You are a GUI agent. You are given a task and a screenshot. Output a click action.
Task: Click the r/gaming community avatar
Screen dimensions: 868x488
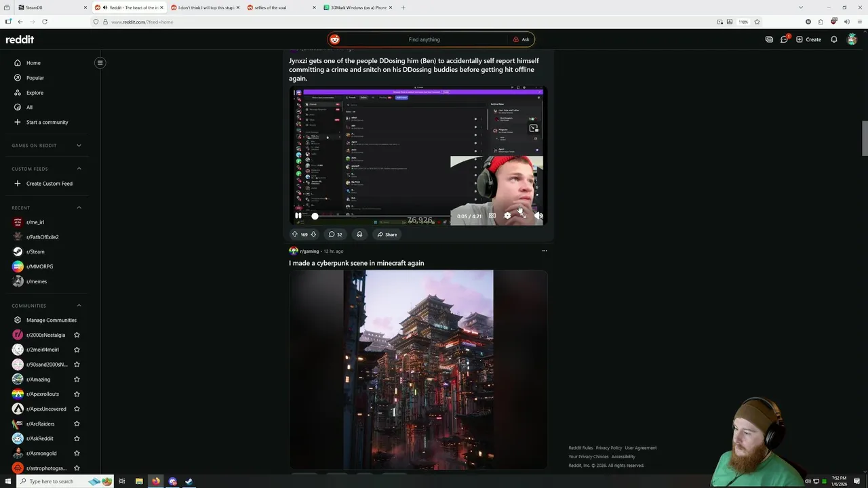click(x=294, y=251)
